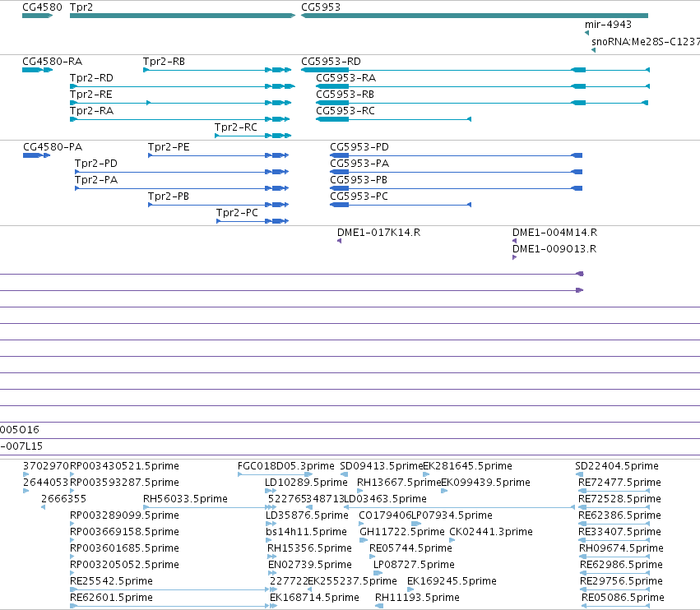700x610 pixels.
Task: Click the RP003205052.5prime label
Action: click(124, 566)
